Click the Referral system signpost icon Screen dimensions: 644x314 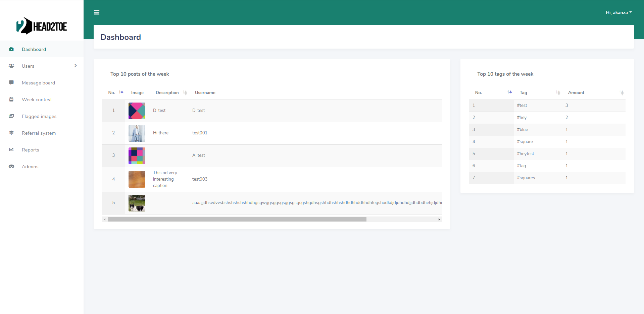(x=11, y=133)
